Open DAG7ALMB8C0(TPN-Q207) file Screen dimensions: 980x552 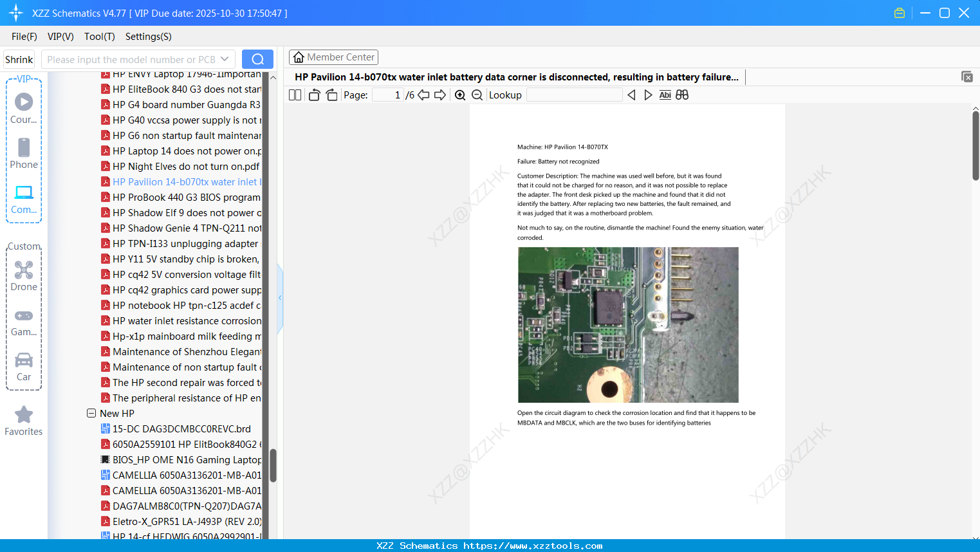point(181,506)
